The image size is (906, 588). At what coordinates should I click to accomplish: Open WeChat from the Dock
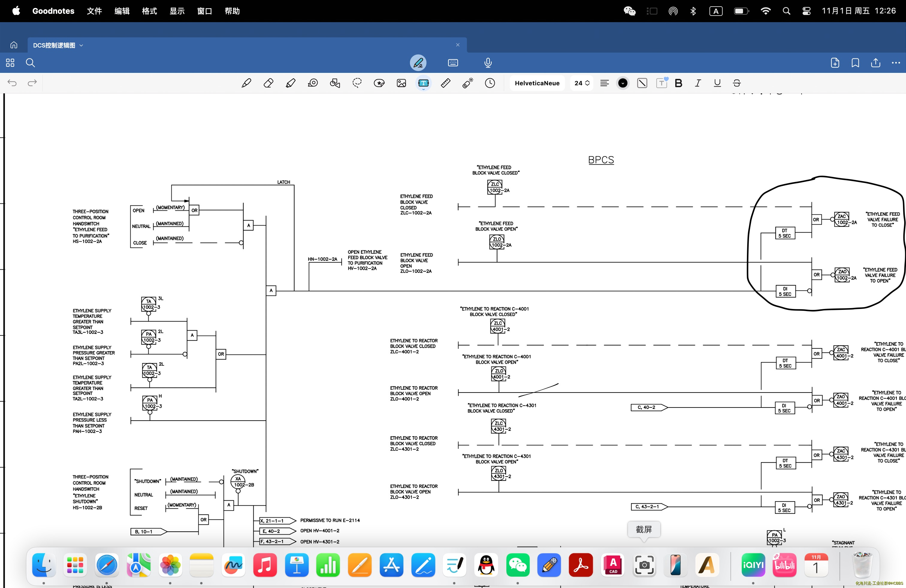pos(518,565)
